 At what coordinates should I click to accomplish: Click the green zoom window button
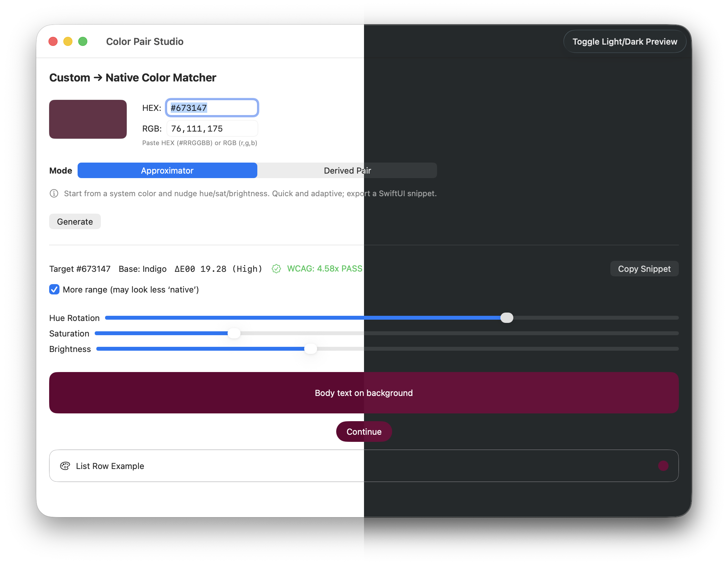click(x=83, y=41)
